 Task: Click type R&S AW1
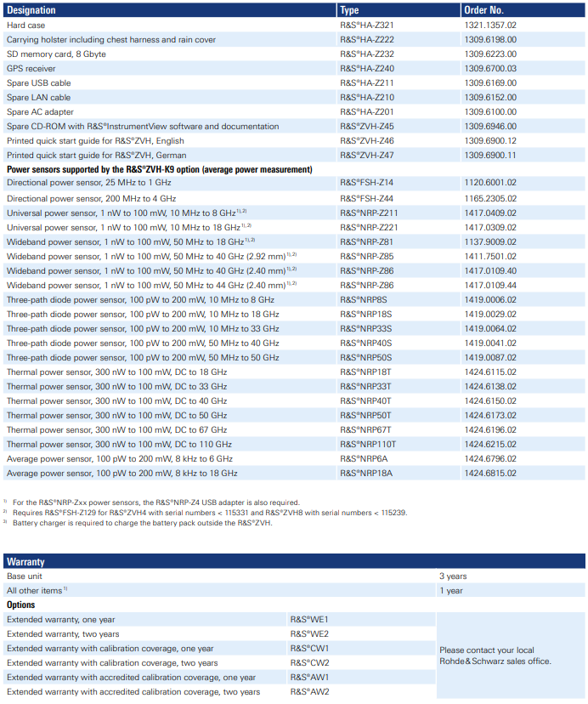click(x=309, y=677)
